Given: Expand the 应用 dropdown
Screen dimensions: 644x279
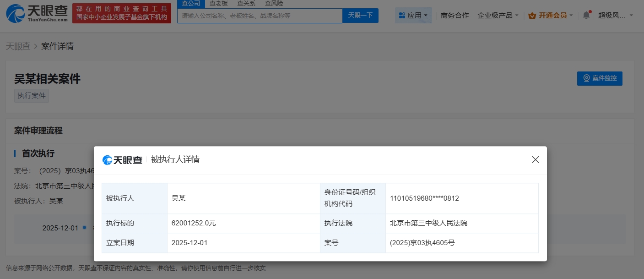Looking at the screenshot, I should 414,16.
